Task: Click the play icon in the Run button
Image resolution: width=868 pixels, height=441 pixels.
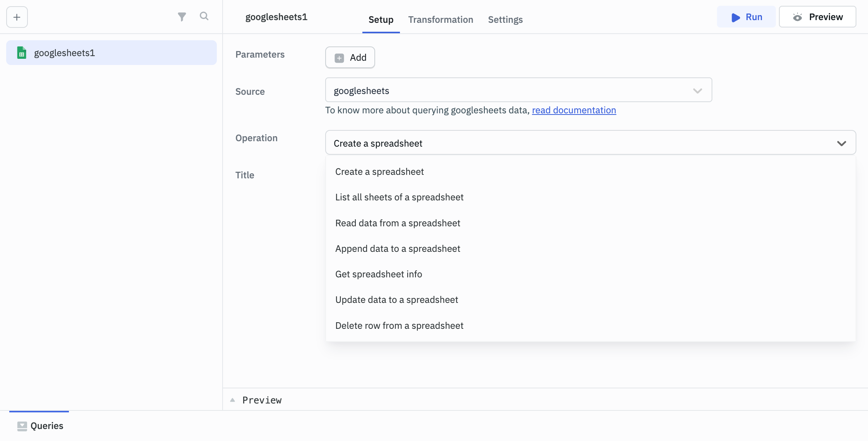Action: click(735, 17)
